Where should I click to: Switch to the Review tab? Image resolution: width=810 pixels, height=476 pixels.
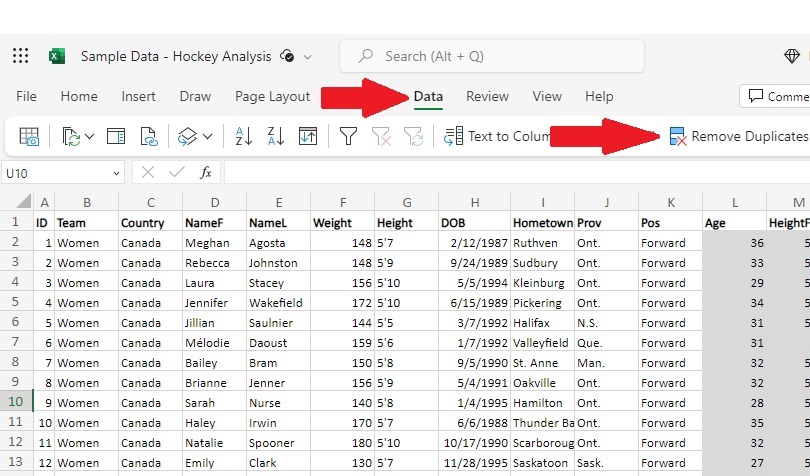pos(487,97)
